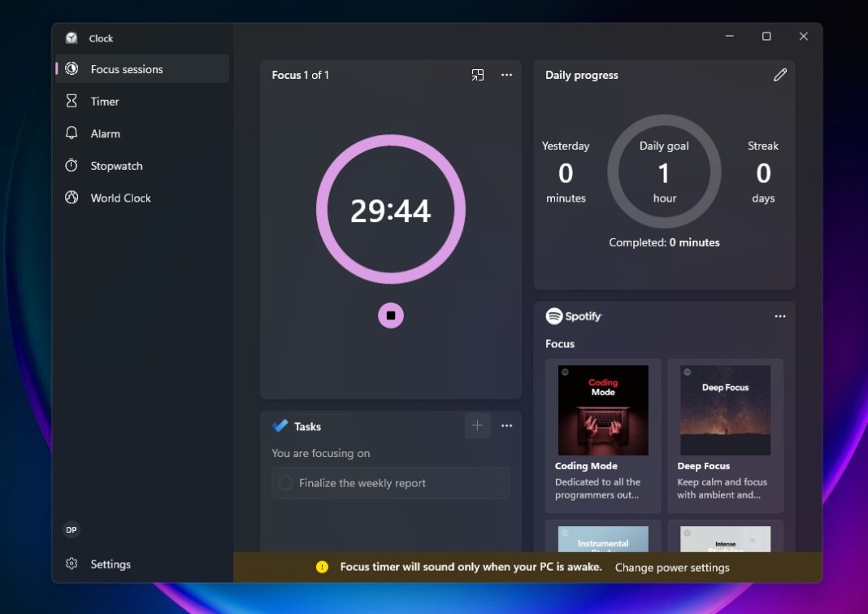The image size is (868, 614).
Task: Open the Deep Focus playlist thumbnail
Action: pyautogui.click(x=725, y=410)
